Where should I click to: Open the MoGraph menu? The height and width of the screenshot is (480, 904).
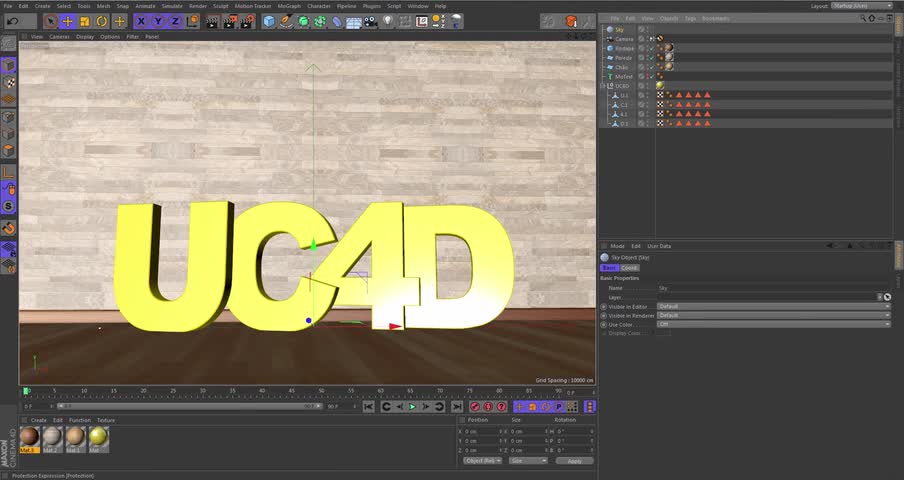(x=289, y=6)
